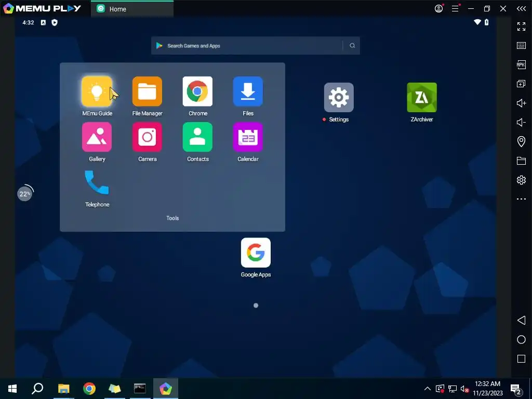Open File Explorer from the taskbar
The width and height of the screenshot is (532, 399).
pos(63,389)
